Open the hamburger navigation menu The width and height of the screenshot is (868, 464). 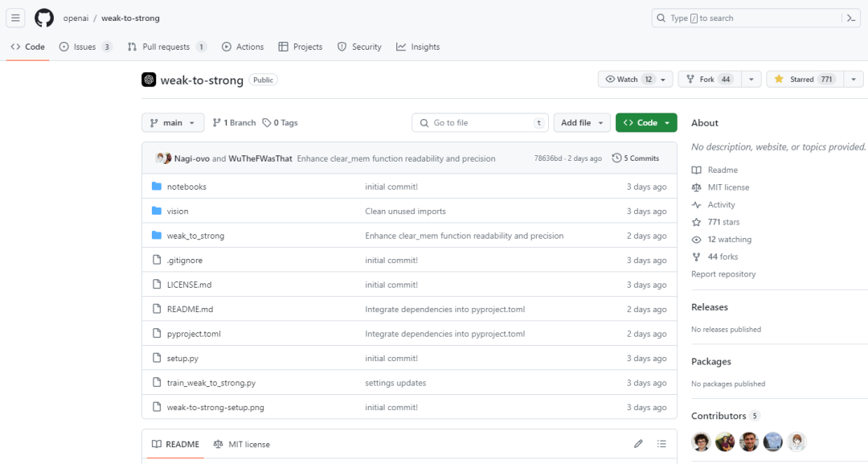16,18
